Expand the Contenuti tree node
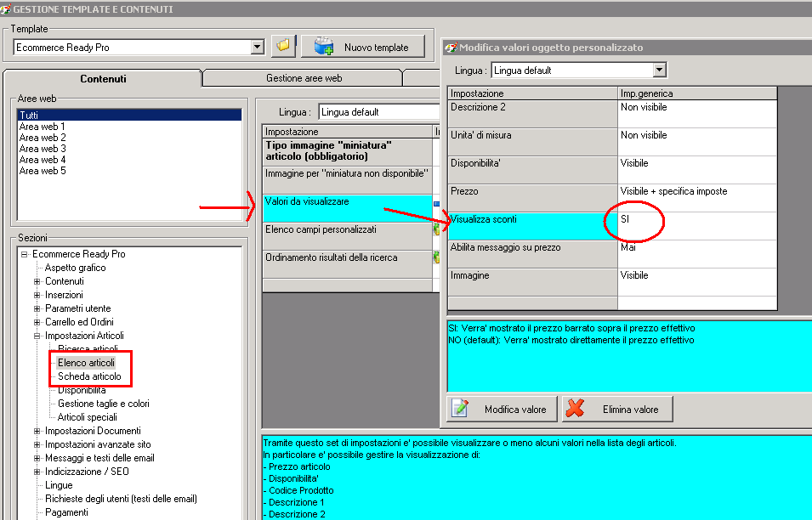 (x=37, y=281)
